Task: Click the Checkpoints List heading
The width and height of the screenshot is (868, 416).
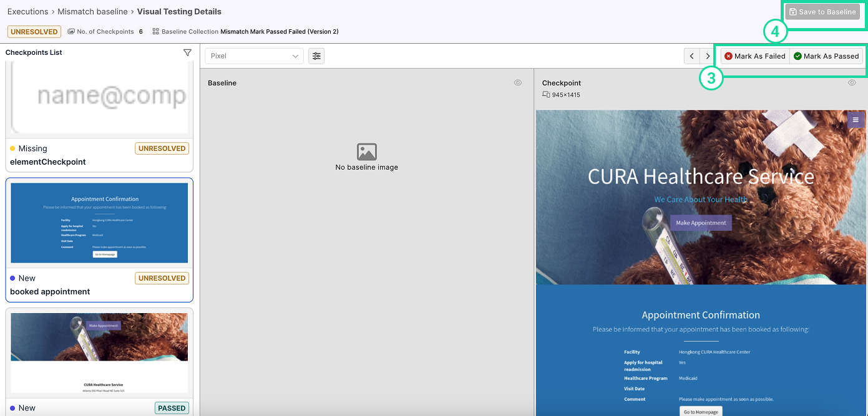Action: click(x=34, y=52)
